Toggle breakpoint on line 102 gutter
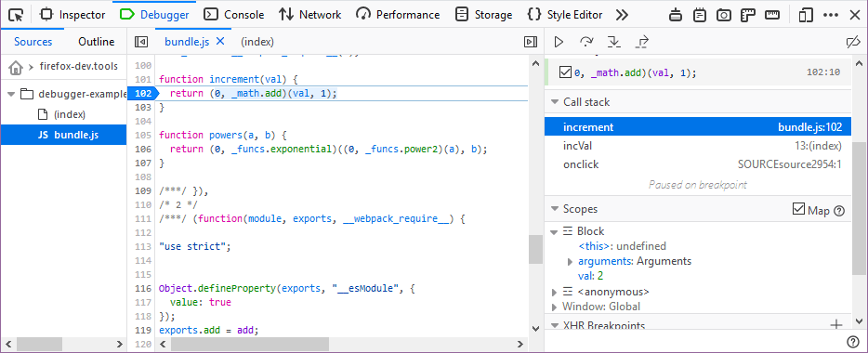Screen dimensions: 868x353 143,93
